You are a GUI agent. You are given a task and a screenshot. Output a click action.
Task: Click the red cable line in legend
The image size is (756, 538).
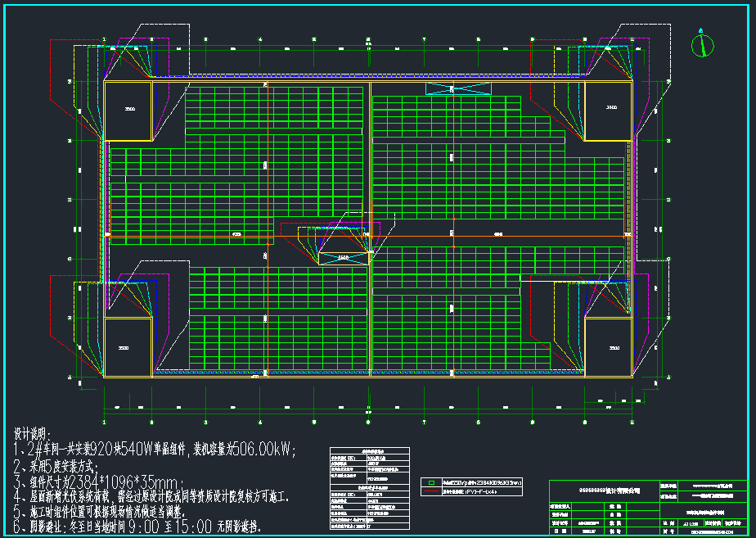(430, 493)
